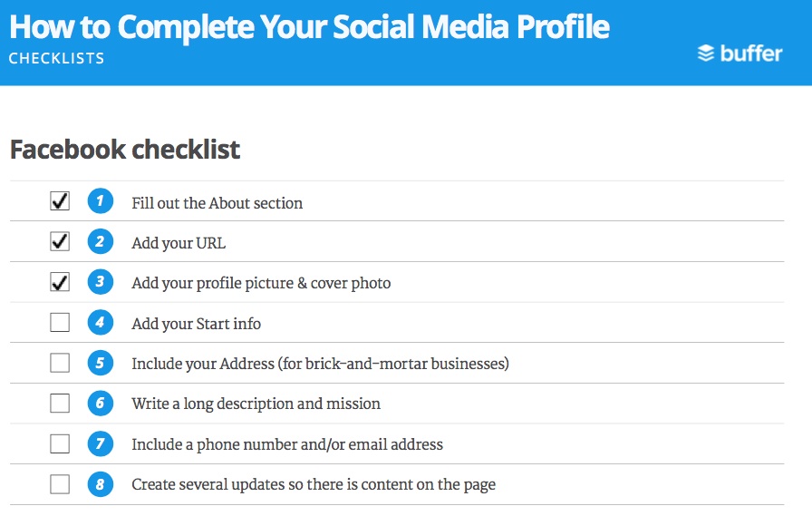The width and height of the screenshot is (812, 516).
Task: Uncheck the Fill out the About section checkbox
Action: coord(60,201)
